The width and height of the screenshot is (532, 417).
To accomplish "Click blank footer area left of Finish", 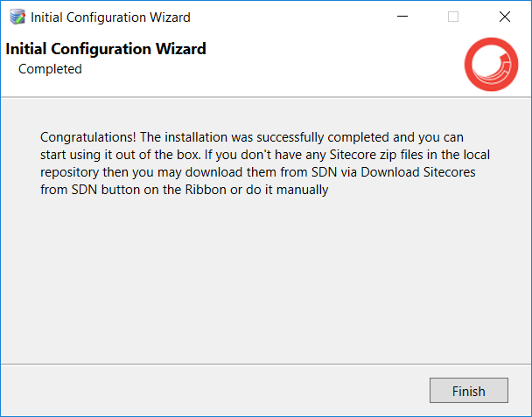I will pos(213,391).
